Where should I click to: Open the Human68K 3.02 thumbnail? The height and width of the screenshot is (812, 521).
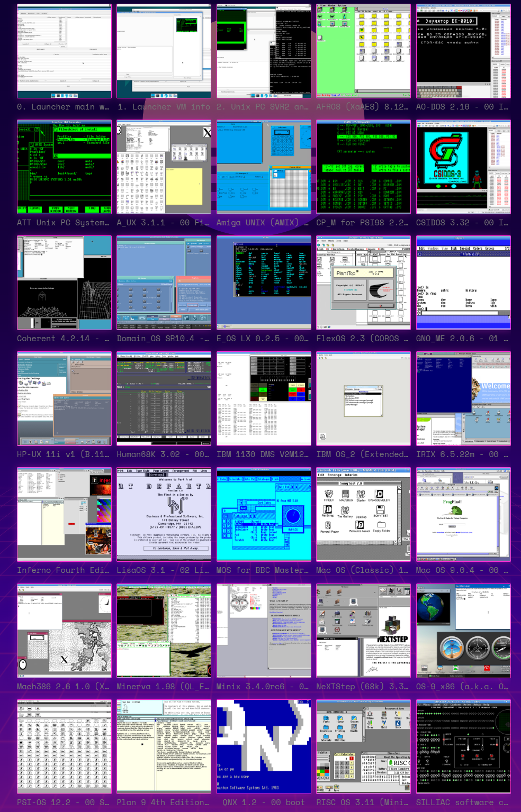pos(164,399)
